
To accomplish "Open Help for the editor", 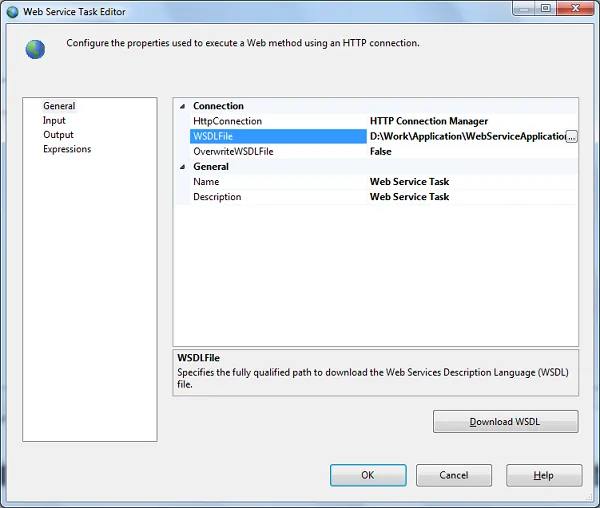I will 544,475.
